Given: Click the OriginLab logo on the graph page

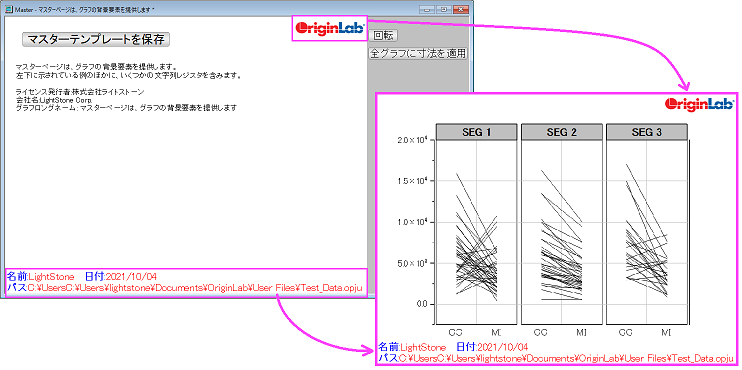Looking at the screenshot, I should [x=699, y=104].
